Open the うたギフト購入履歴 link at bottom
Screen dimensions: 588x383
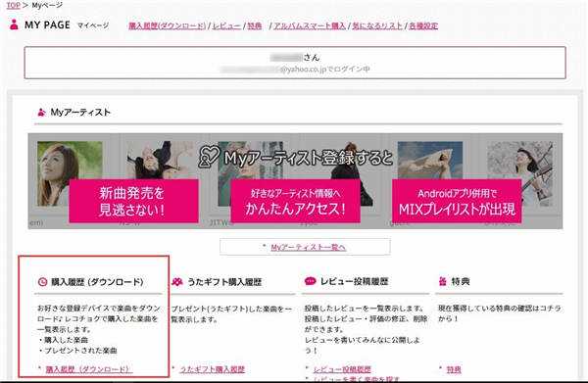click(213, 369)
